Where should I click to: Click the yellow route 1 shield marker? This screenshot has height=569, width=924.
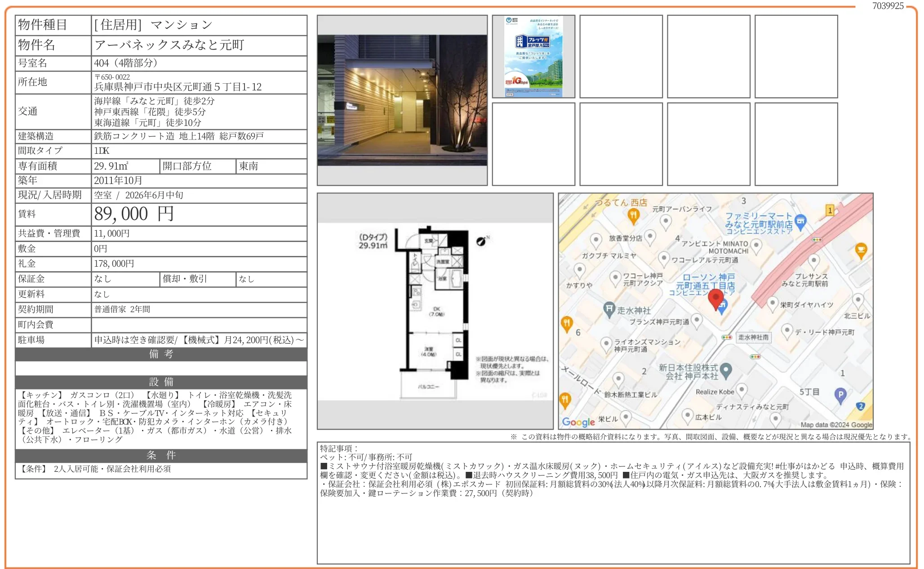[x=830, y=211]
